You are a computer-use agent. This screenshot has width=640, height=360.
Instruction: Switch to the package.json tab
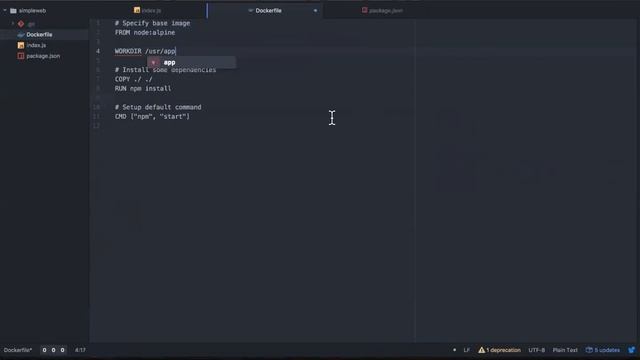(x=382, y=10)
